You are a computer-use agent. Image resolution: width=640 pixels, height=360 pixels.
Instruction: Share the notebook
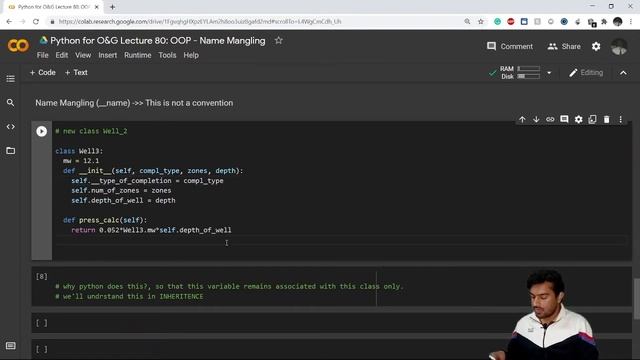(x=564, y=47)
